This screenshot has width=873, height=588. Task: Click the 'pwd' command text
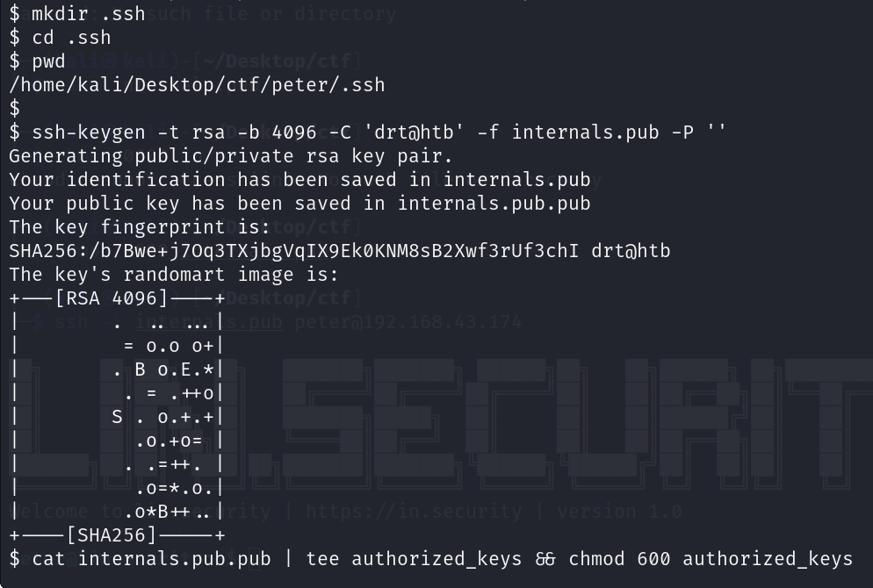tap(49, 61)
